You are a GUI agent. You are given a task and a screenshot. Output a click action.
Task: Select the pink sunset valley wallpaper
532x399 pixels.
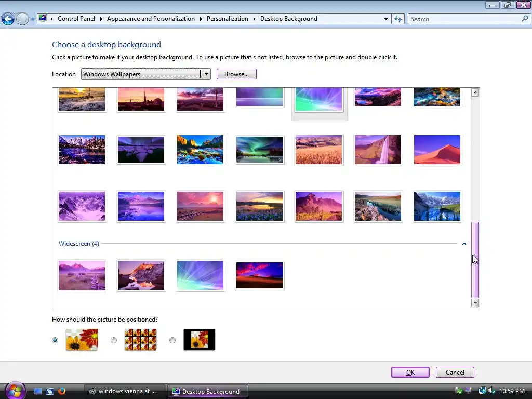point(200,206)
